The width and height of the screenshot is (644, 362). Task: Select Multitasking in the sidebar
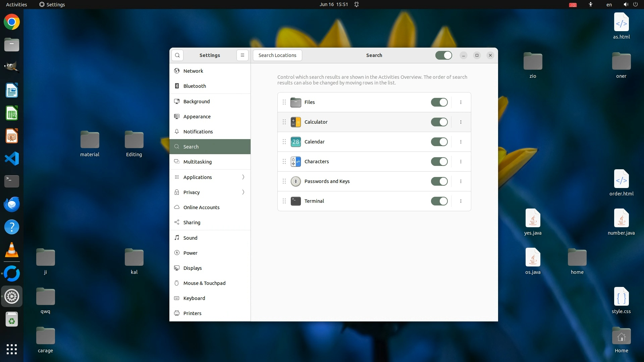(x=198, y=162)
